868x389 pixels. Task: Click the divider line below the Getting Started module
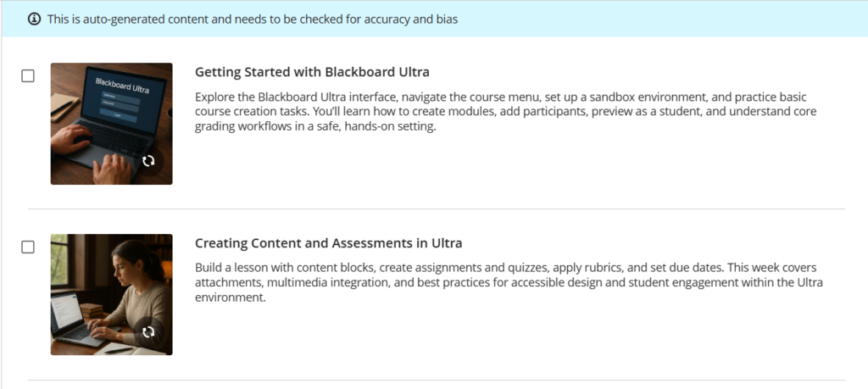click(437, 209)
